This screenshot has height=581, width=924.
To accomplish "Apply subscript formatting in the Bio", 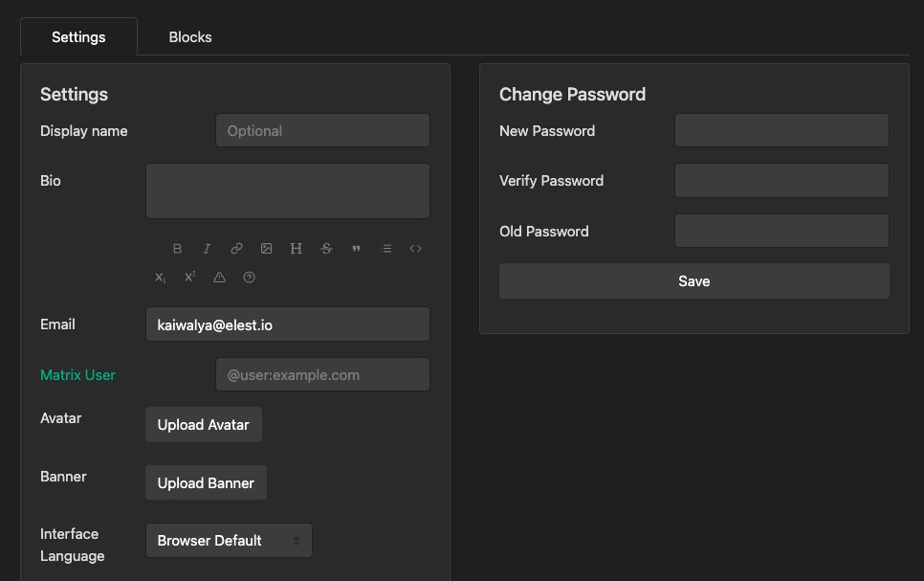I will click(159, 278).
